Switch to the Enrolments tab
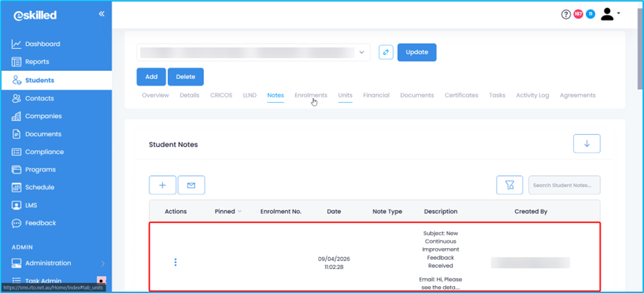Viewport: 644px width, 293px height. click(x=310, y=95)
